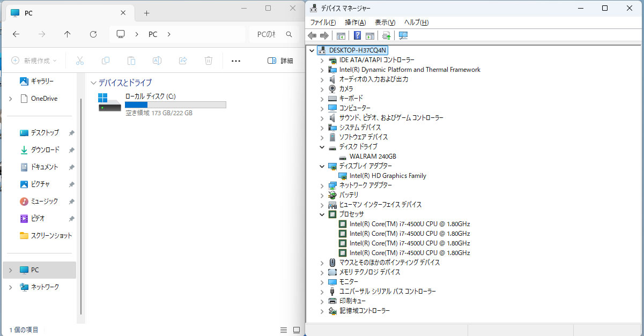The height and width of the screenshot is (336, 644).
Task: Go back in File Explorer
Action: (x=16, y=34)
